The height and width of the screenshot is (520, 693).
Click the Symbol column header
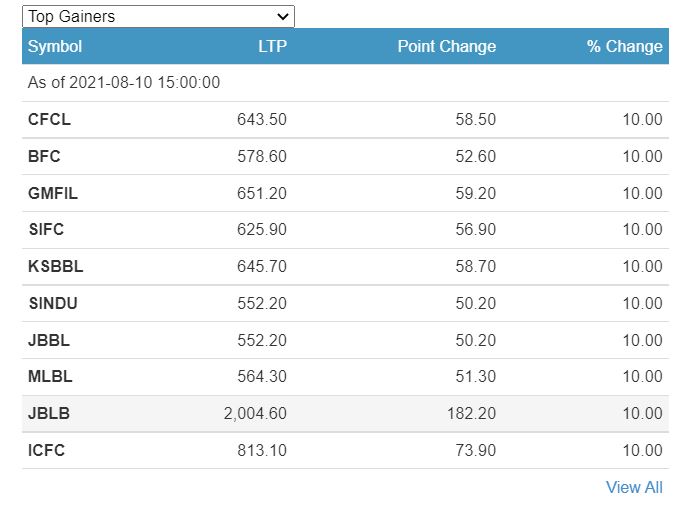pyautogui.click(x=55, y=46)
